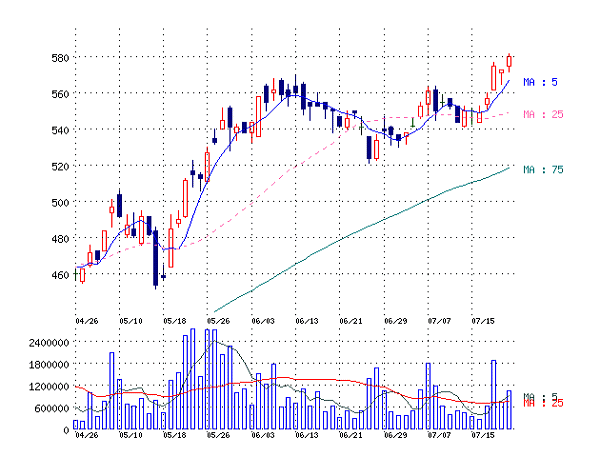Select the 480 price level label
The height and width of the screenshot is (457, 600).
[60, 239]
